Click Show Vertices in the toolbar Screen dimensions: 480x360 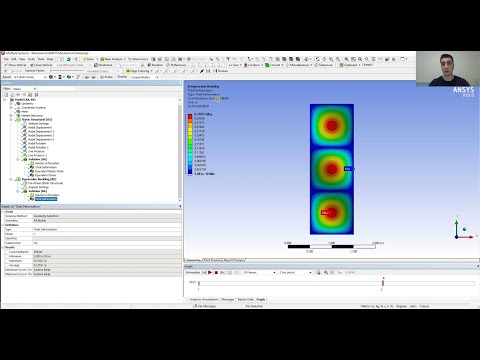pyautogui.click(x=15, y=65)
